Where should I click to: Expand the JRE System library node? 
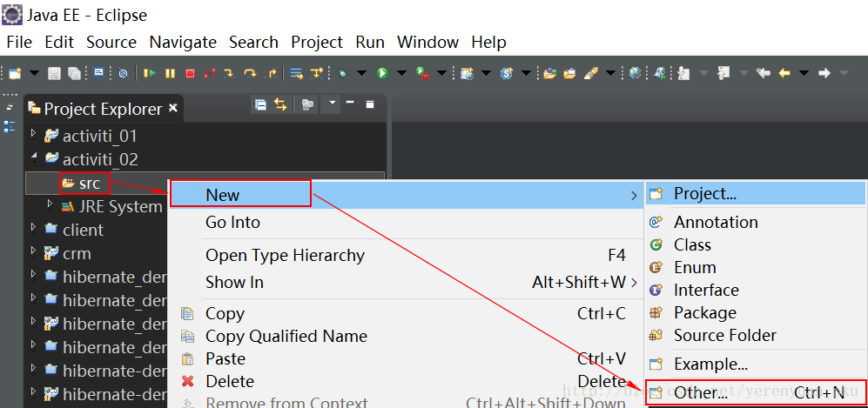[50, 204]
